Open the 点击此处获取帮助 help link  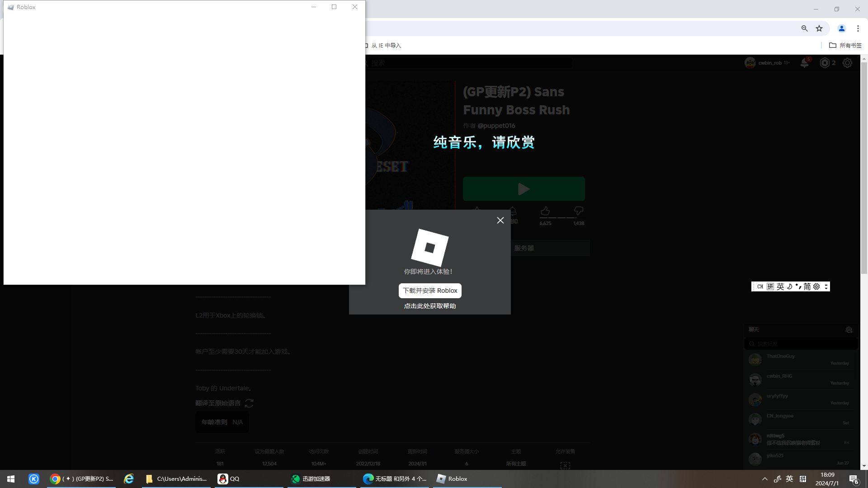coord(430,306)
